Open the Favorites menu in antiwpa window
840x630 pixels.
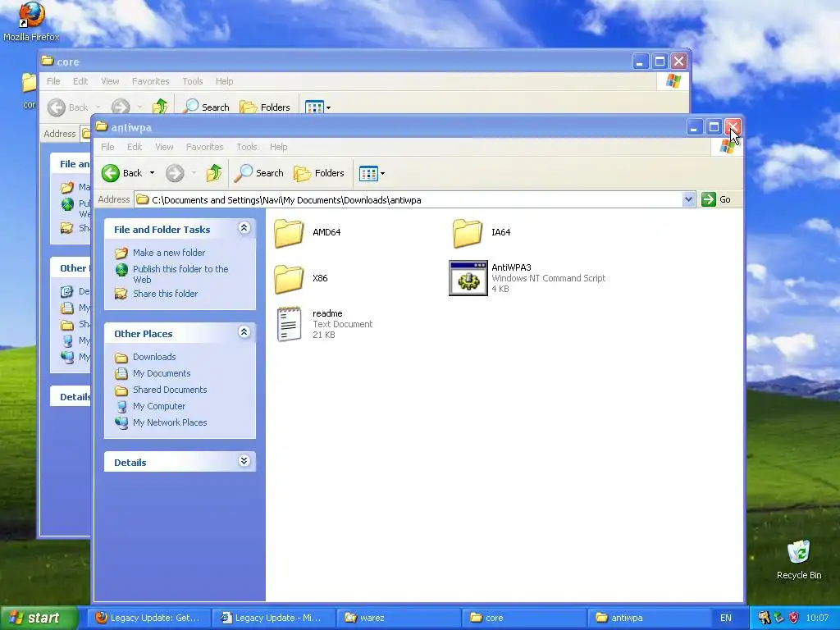tap(204, 147)
